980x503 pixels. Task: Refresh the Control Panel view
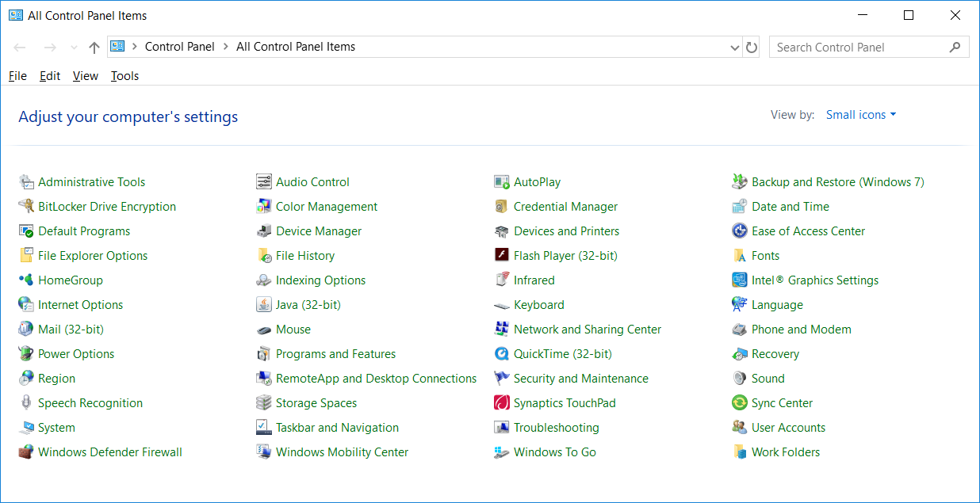[x=752, y=48]
